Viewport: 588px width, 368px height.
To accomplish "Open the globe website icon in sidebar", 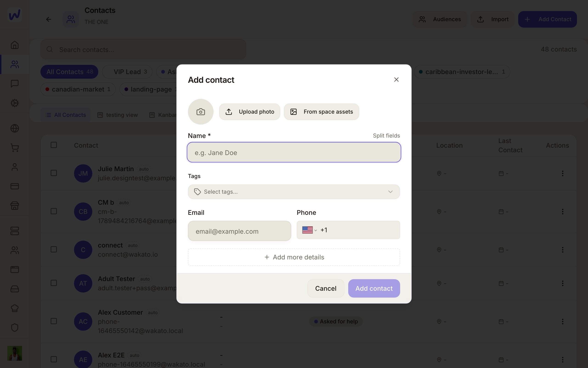I will click(x=14, y=128).
